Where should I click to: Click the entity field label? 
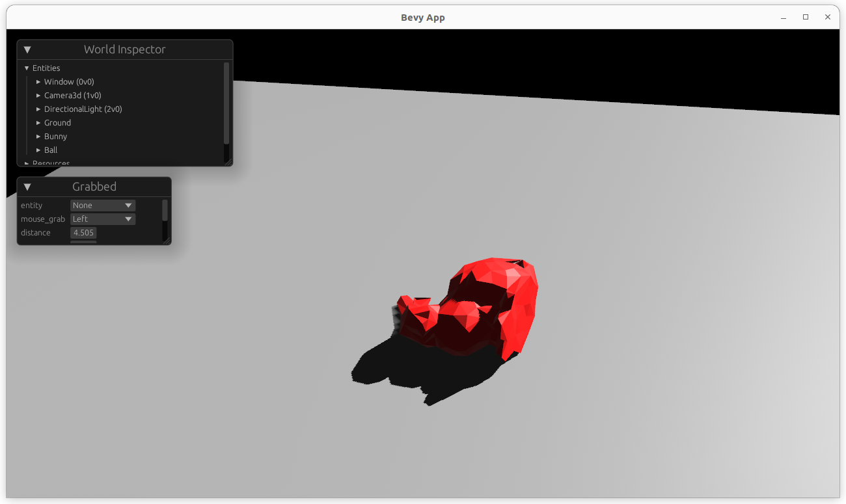31,206
